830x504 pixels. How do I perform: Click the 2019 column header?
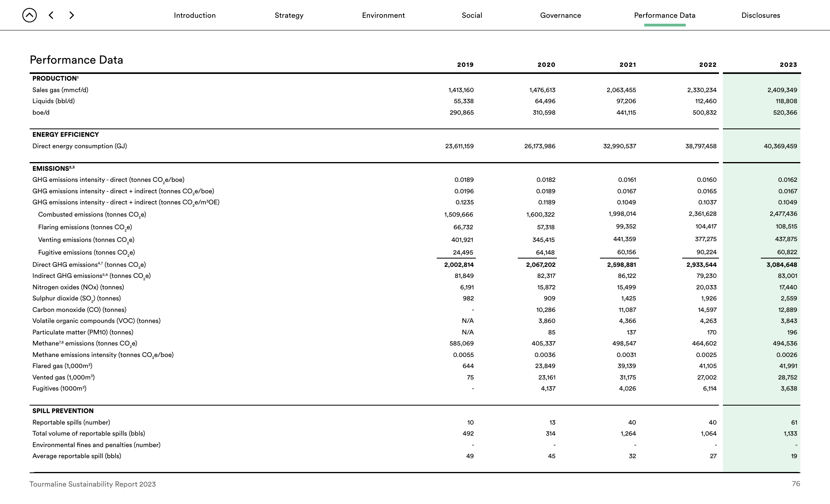click(465, 65)
